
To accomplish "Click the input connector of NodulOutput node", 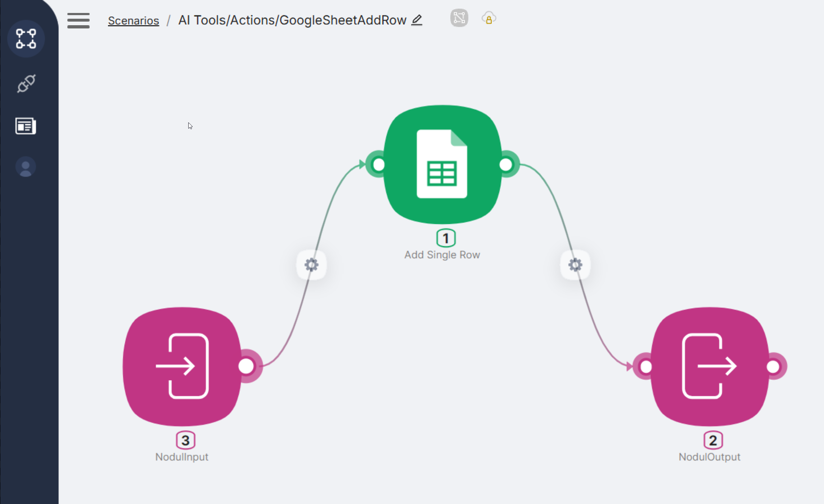I will click(x=646, y=367).
